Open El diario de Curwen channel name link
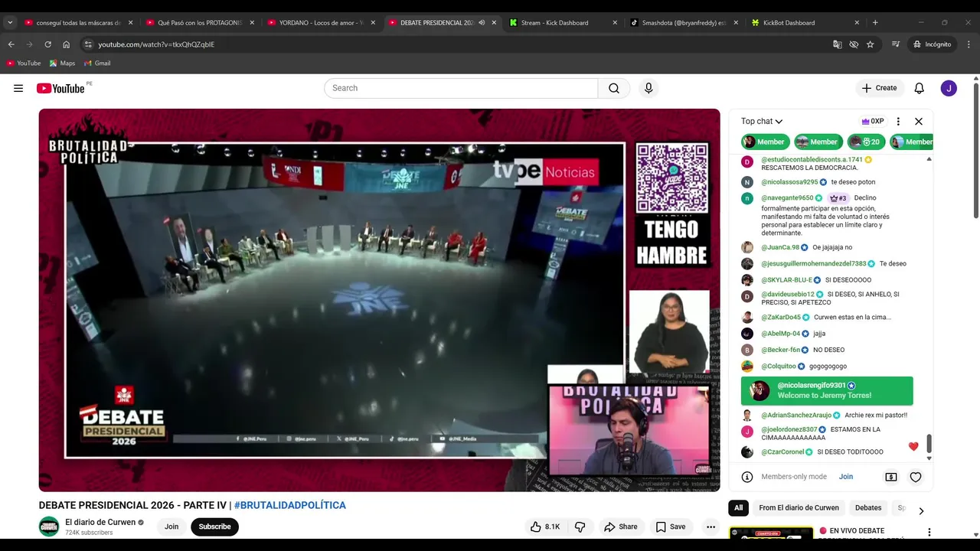This screenshot has height=551, width=980. (100, 522)
